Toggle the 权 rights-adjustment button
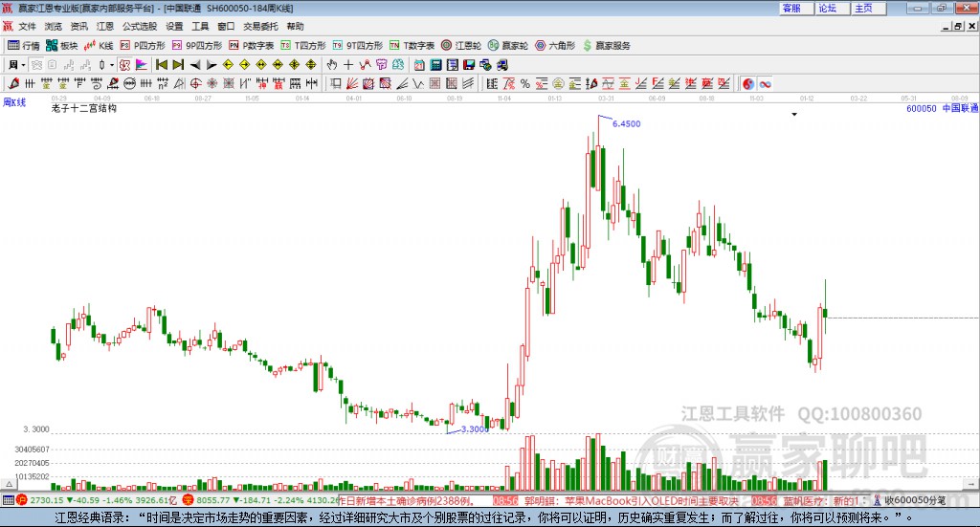980x527 pixels. [x=124, y=65]
